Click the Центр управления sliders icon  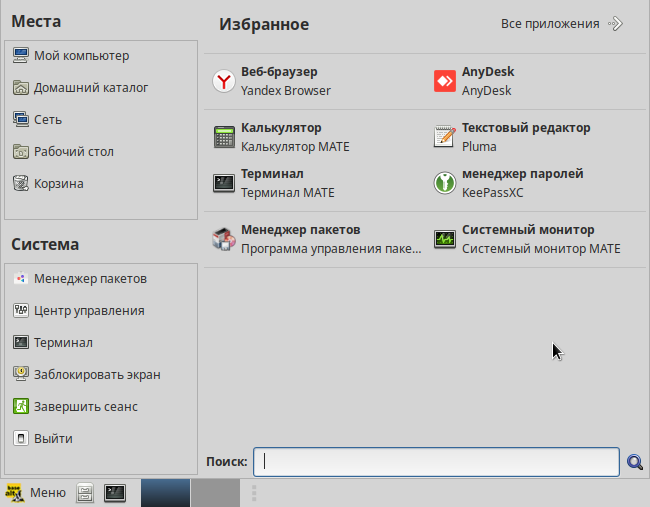point(21,310)
